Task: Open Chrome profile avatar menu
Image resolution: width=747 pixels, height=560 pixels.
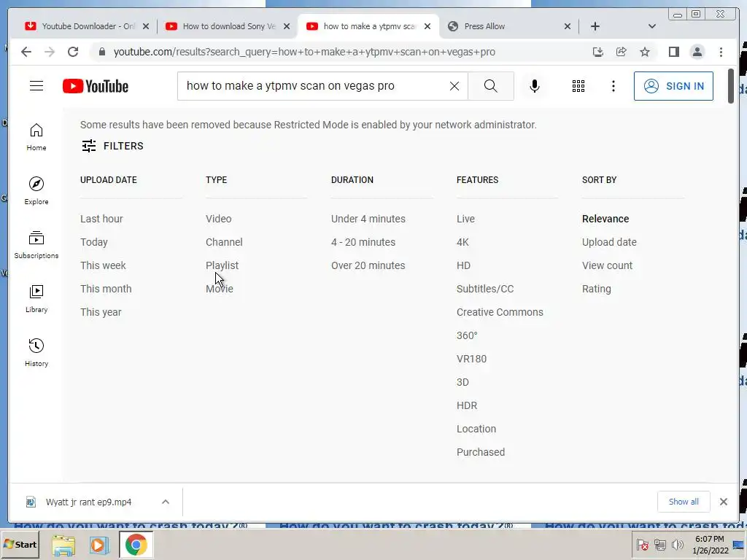Action: click(x=697, y=52)
